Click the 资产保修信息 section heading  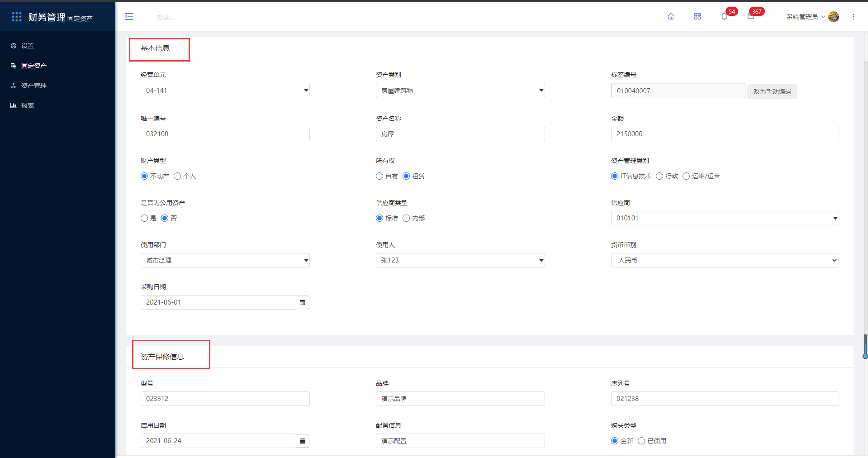(x=162, y=357)
